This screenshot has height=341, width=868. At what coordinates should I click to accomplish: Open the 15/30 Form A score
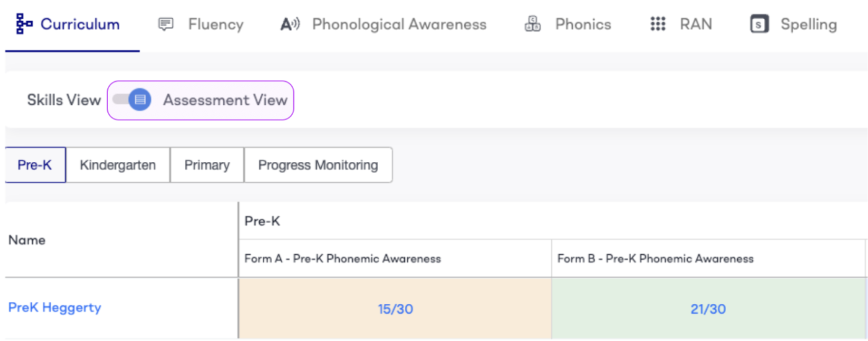pyautogui.click(x=396, y=309)
